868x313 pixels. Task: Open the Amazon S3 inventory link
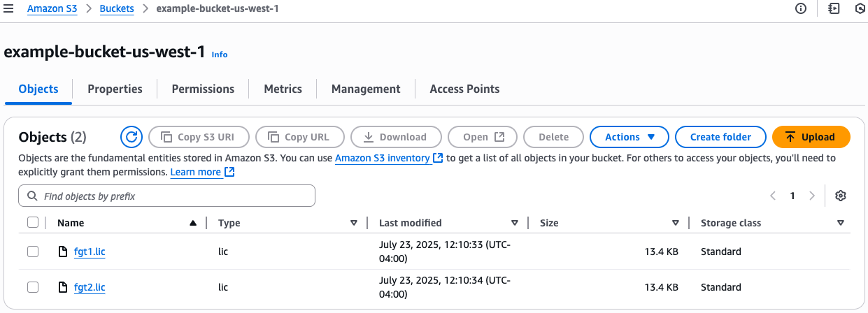(x=383, y=159)
